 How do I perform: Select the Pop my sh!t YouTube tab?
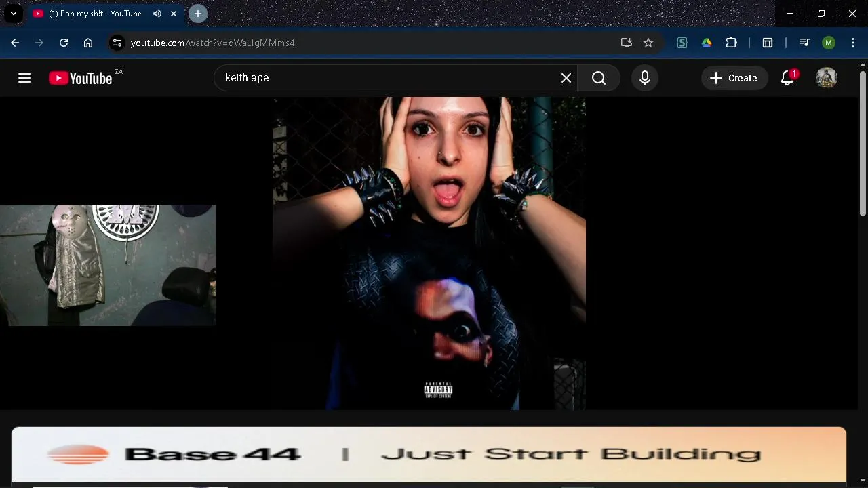coord(95,14)
